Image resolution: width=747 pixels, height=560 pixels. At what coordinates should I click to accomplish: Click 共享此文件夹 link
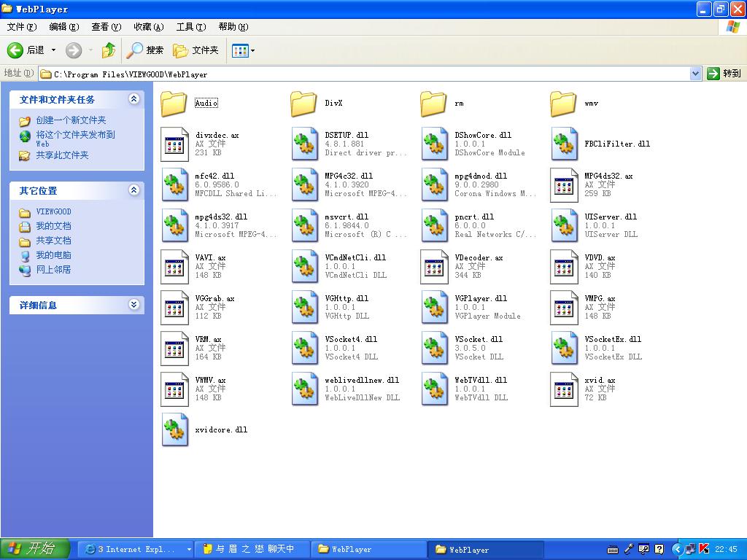tap(63, 155)
